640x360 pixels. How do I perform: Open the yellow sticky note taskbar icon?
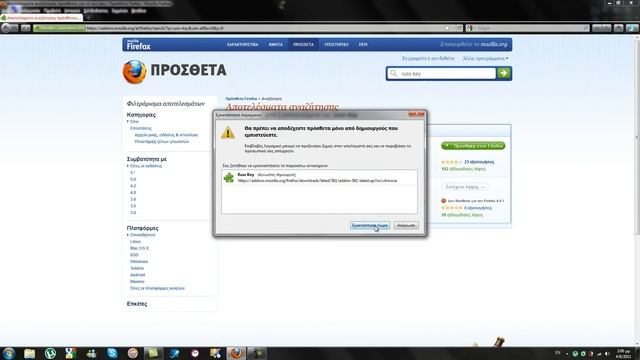pos(153,353)
